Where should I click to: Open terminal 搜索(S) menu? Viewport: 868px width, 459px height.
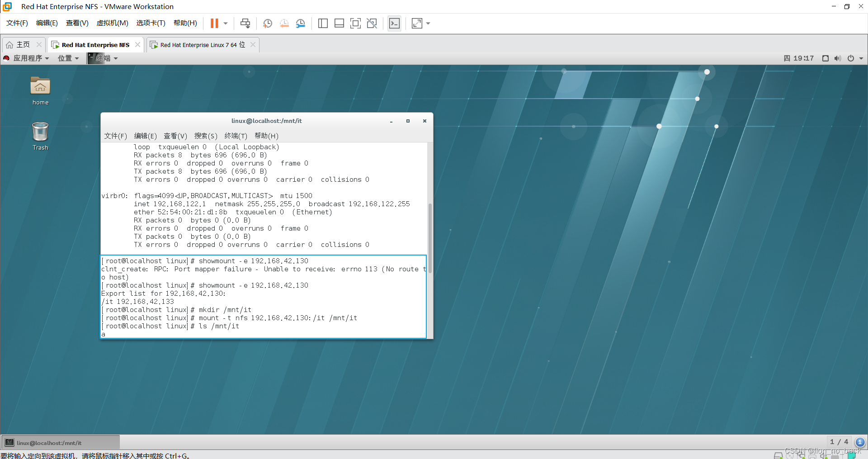[x=206, y=136]
